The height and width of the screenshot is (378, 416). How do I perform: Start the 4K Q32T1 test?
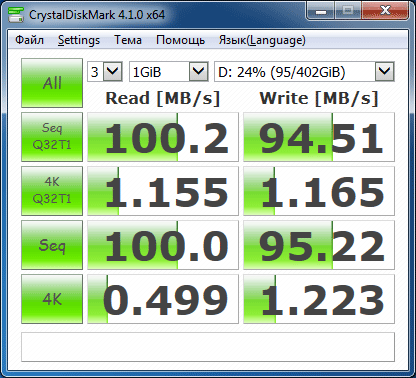click(x=52, y=191)
